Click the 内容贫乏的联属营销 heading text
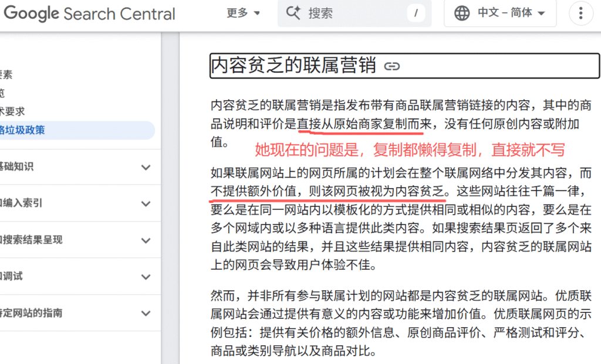The image size is (601, 364). coord(293,66)
